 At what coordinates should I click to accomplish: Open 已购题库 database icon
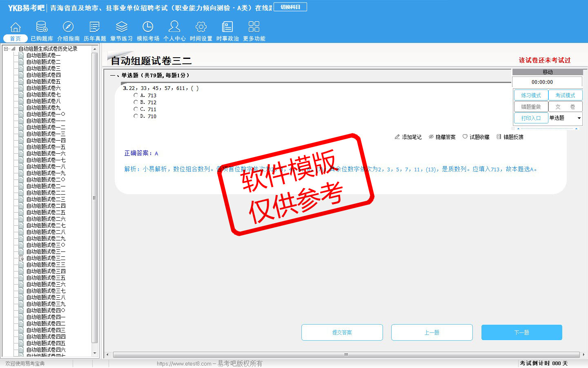[42, 27]
